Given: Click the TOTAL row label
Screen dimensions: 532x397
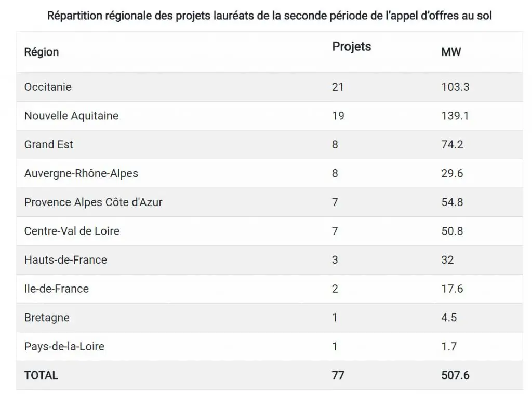Looking at the screenshot, I should pyautogui.click(x=41, y=375).
